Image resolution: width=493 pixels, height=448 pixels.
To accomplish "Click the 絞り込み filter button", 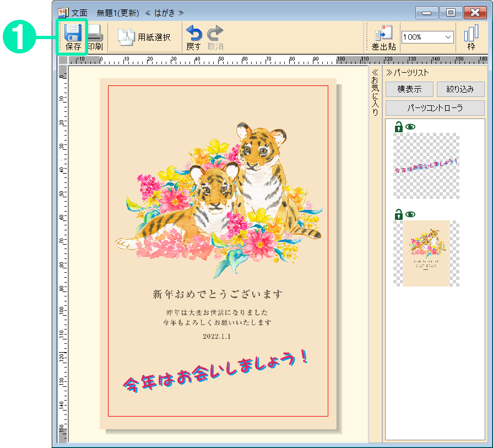I will click(x=461, y=89).
